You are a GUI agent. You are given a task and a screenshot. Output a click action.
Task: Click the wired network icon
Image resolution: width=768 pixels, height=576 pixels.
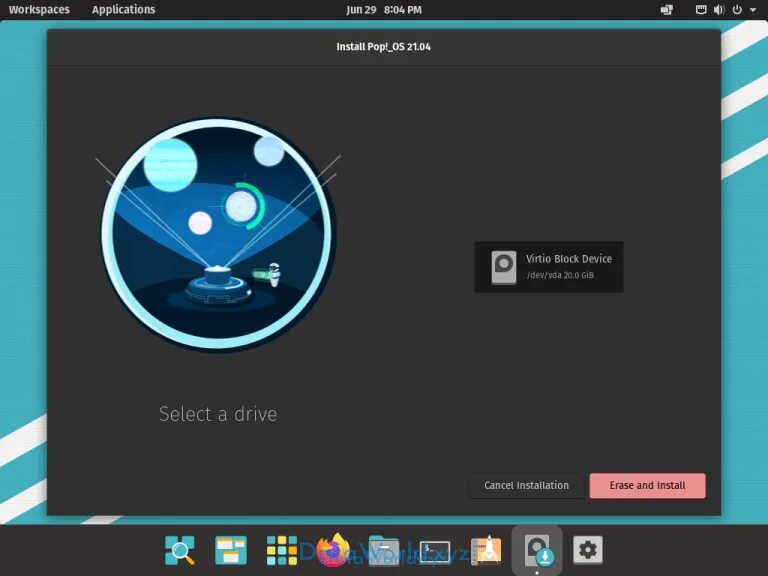[x=701, y=10]
